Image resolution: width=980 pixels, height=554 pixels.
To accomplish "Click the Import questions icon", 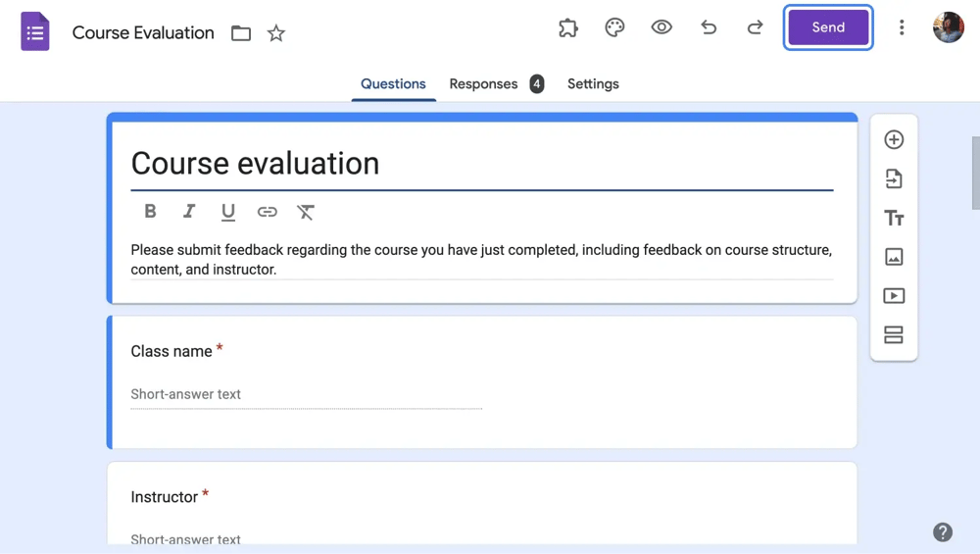I will point(894,178).
